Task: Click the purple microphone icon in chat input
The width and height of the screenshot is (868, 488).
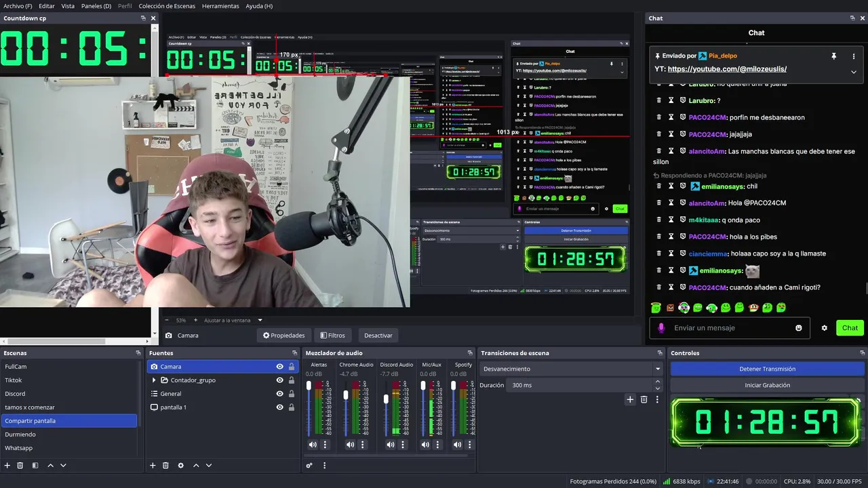Action: 661,328
